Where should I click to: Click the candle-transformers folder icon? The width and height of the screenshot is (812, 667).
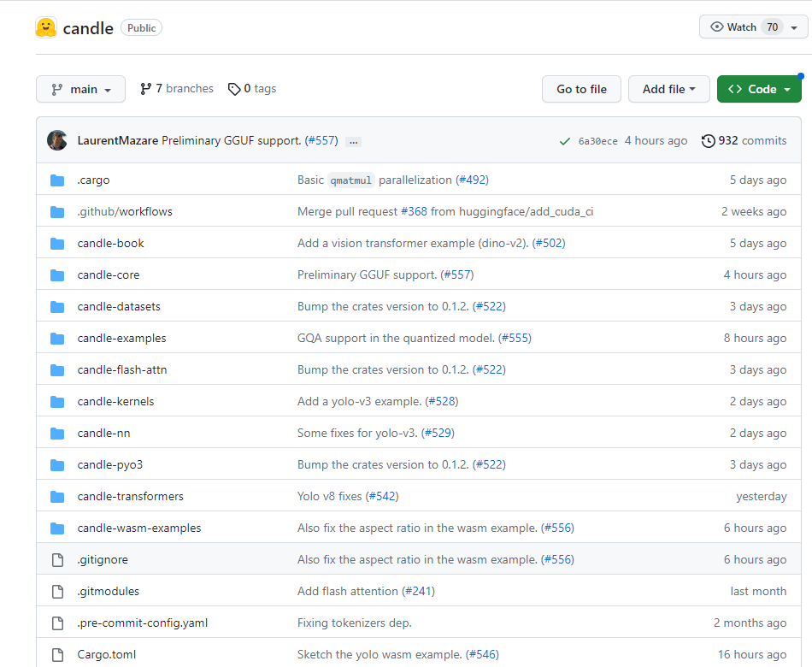point(57,497)
